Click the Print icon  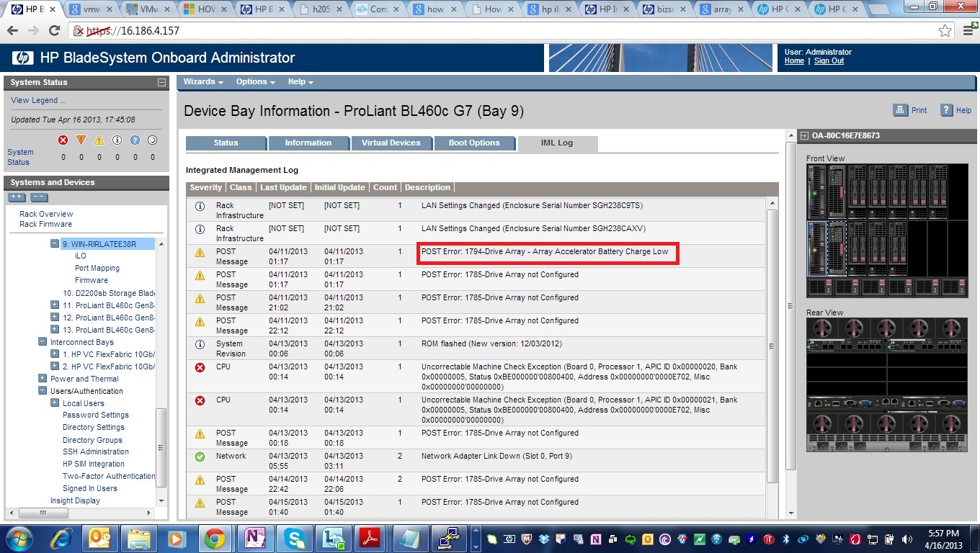point(900,110)
